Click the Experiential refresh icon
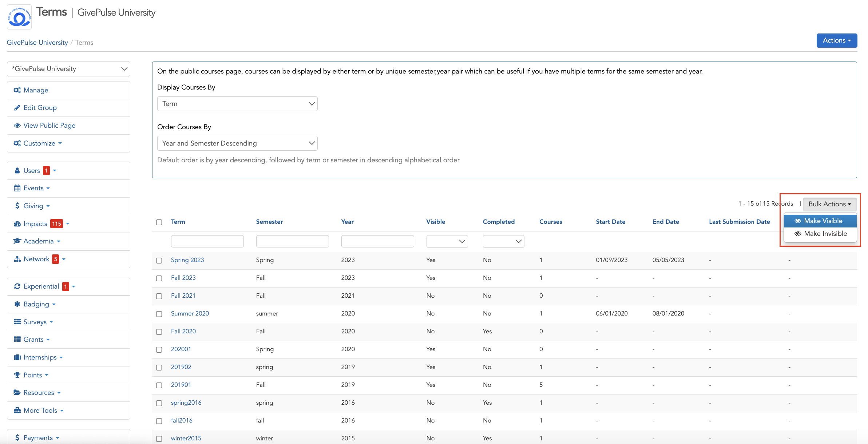Viewport: 868px width, 444px height. pyautogui.click(x=17, y=286)
